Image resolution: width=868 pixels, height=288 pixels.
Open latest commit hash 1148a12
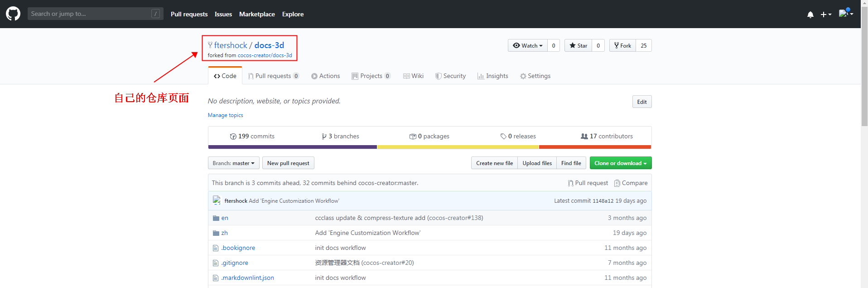(x=603, y=201)
